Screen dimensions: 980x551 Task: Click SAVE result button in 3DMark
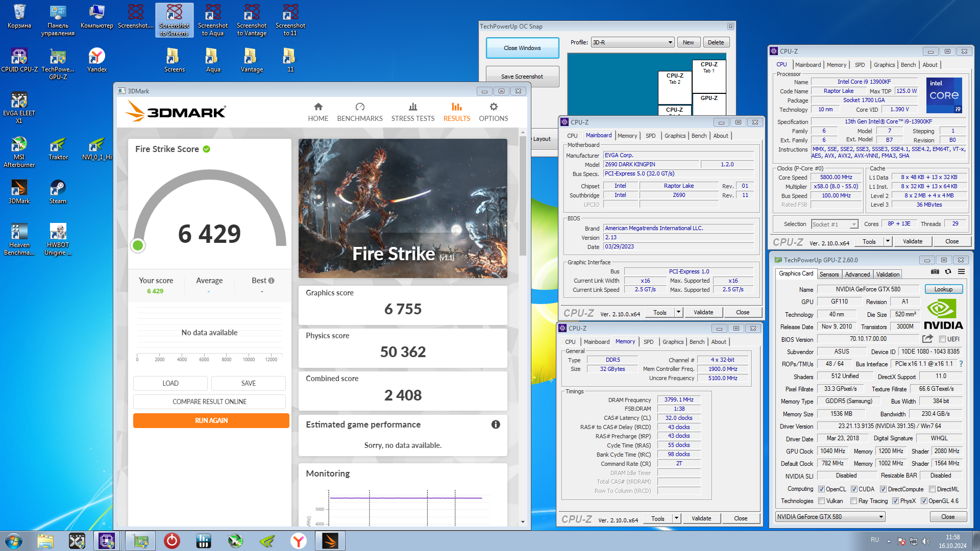249,383
